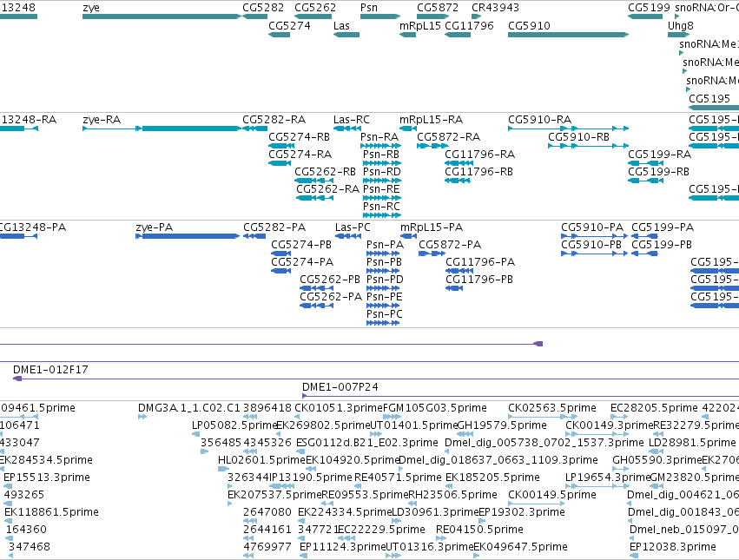The height and width of the screenshot is (560, 739).
Task: Click the EK118861.5prime EST label
Action: (x=51, y=512)
